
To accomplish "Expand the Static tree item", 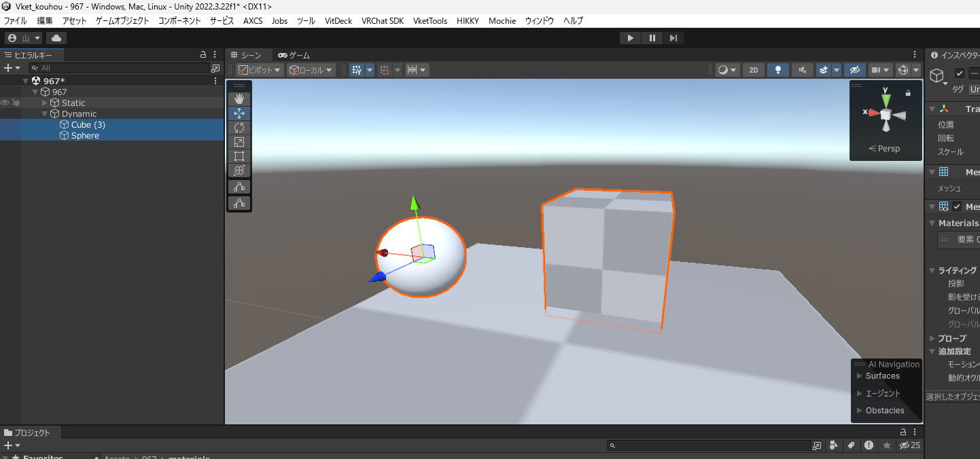I will [45, 103].
